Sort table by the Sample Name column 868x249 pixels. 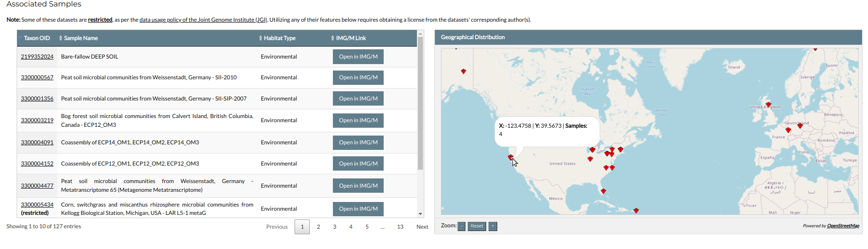(80, 38)
